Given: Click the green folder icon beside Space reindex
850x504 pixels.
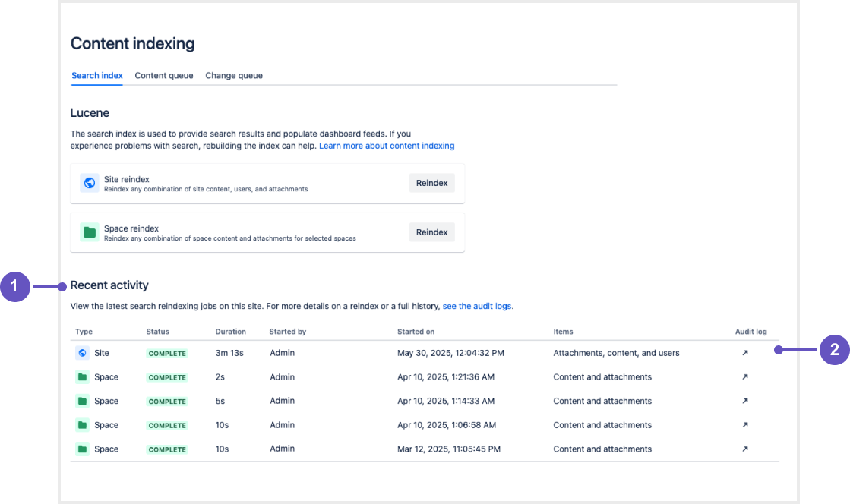Looking at the screenshot, I should point(90,232).
